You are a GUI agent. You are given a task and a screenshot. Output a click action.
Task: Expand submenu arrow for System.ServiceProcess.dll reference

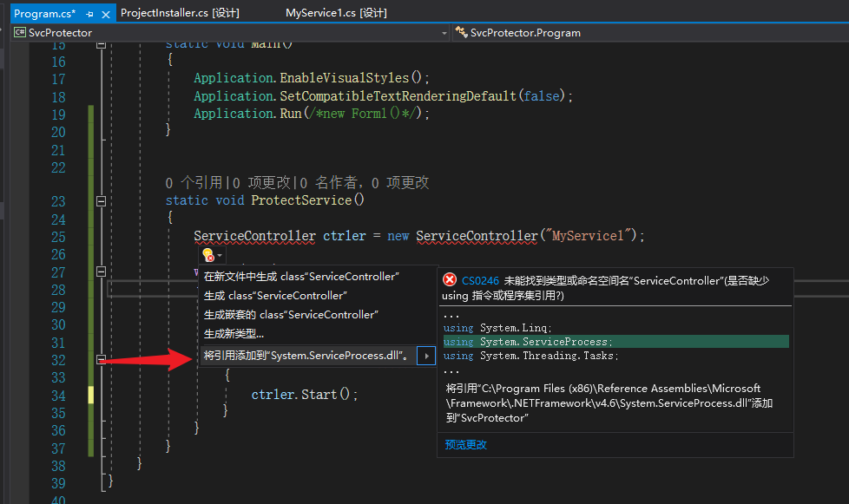pyautogui.click(x=426, y=356)
